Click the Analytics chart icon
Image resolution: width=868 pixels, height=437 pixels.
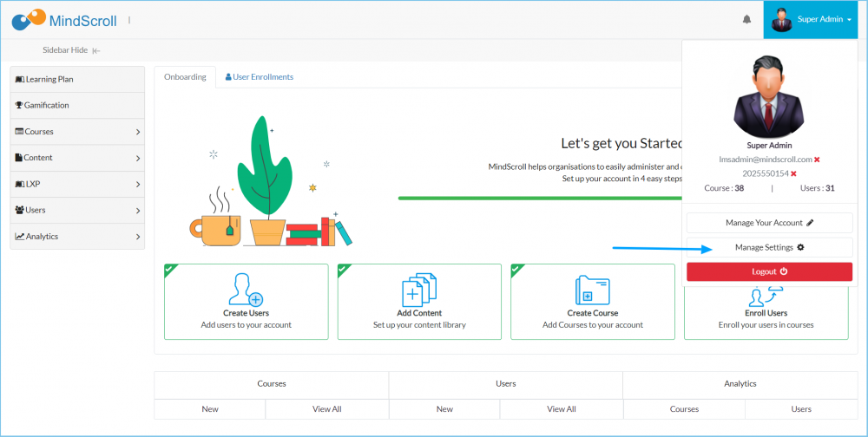coord(19,236)
